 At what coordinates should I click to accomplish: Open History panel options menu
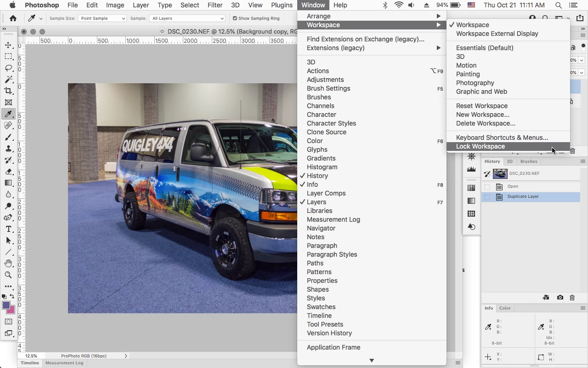[x=582, y=161]
